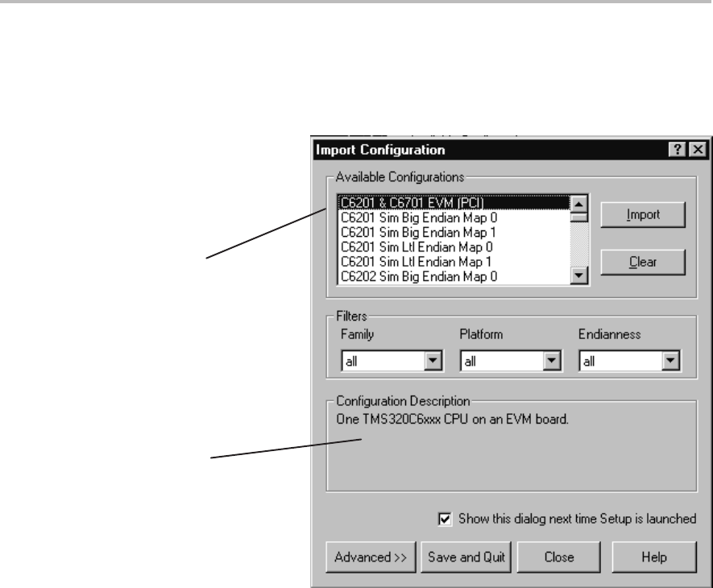Viewport: 713px width, 588px height.
Task: Click the configuration description text
Action: pos(452,419)
